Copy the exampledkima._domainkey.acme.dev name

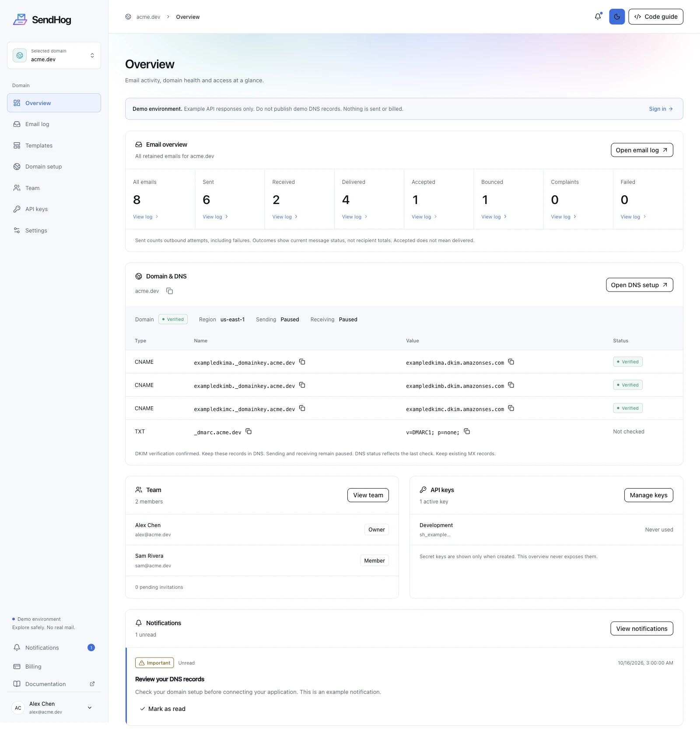pyautogui.click(x=302, y=362)
